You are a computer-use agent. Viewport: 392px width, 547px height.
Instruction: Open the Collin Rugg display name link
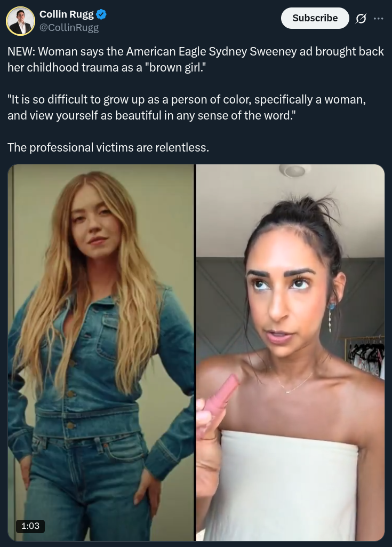coord(66,14)
